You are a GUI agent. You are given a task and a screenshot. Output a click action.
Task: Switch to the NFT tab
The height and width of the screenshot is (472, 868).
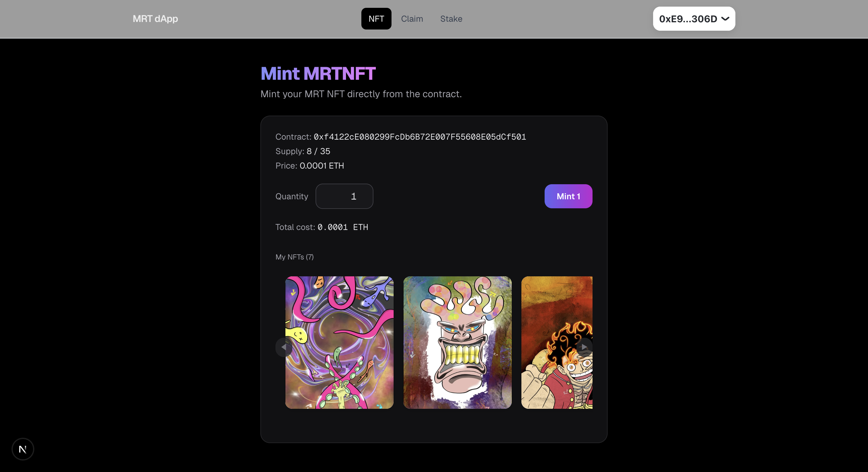click(x=376, y=19)
